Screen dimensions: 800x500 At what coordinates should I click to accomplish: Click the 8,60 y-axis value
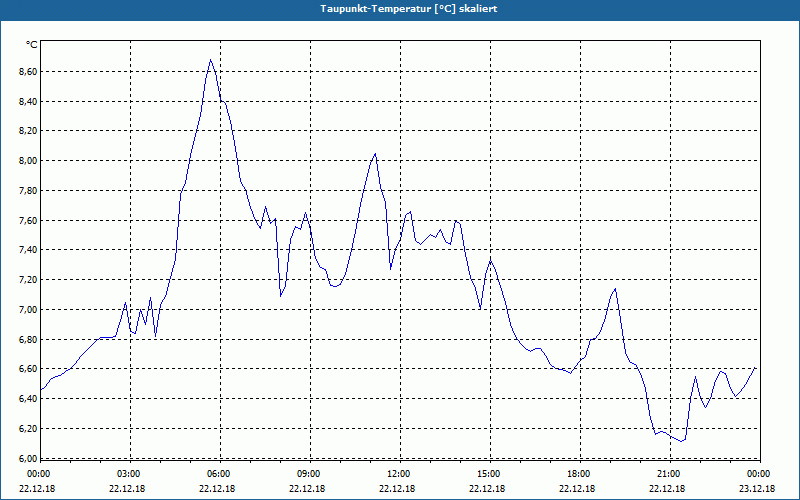[x=28, y=71]
